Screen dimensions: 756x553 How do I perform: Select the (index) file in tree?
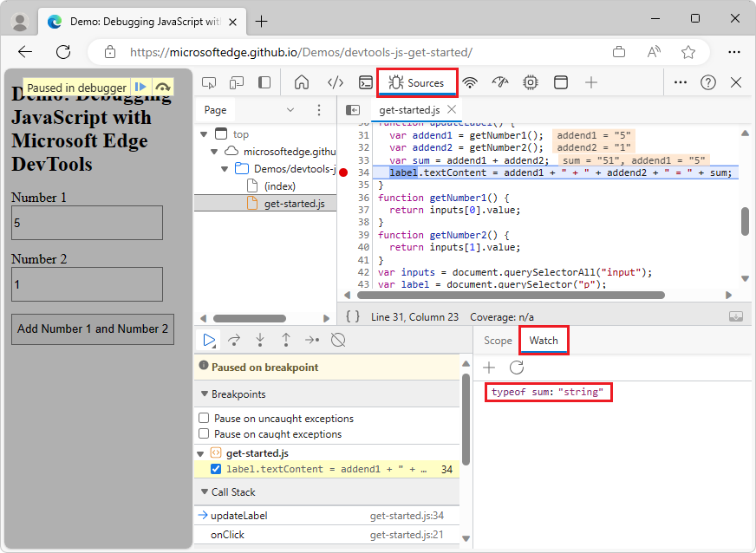click(279, 185)
